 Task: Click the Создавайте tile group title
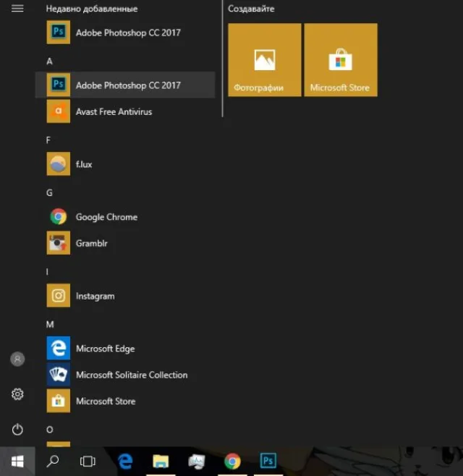(251, 9)
